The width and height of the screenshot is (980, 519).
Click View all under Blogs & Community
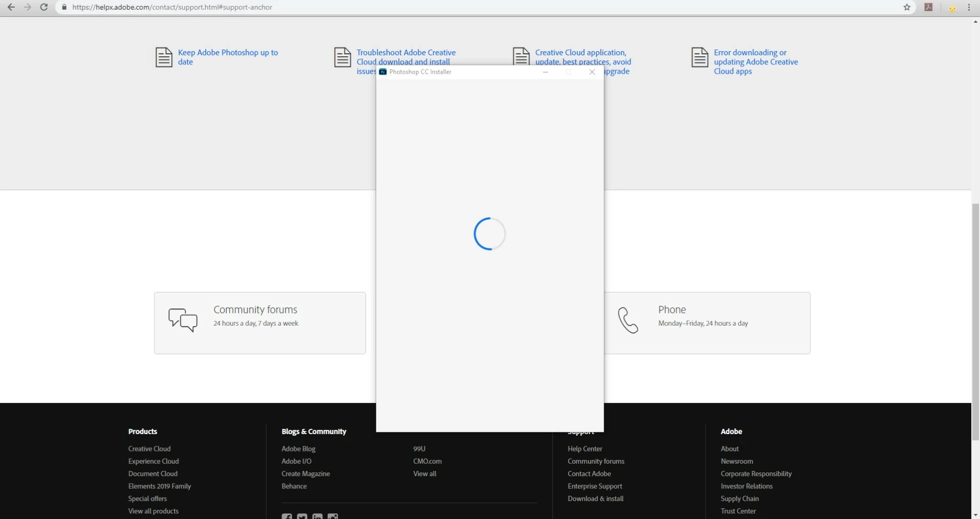click(425, 474)
